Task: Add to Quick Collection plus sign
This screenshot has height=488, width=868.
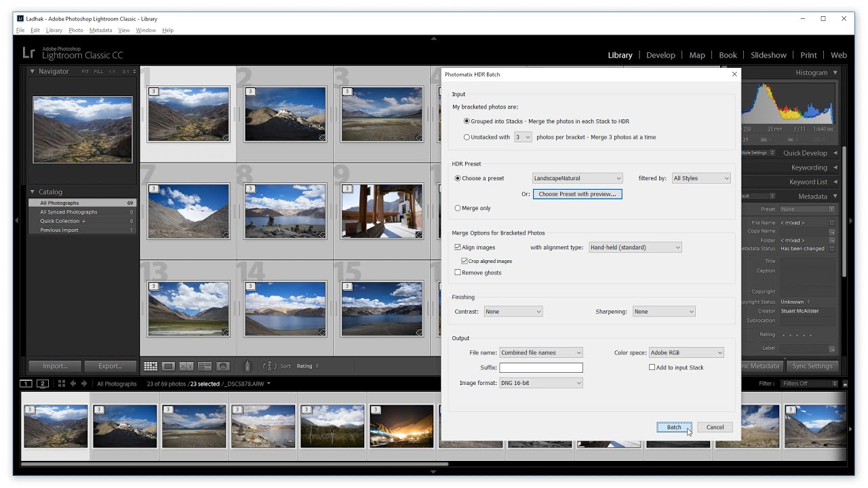Action: 84,221
